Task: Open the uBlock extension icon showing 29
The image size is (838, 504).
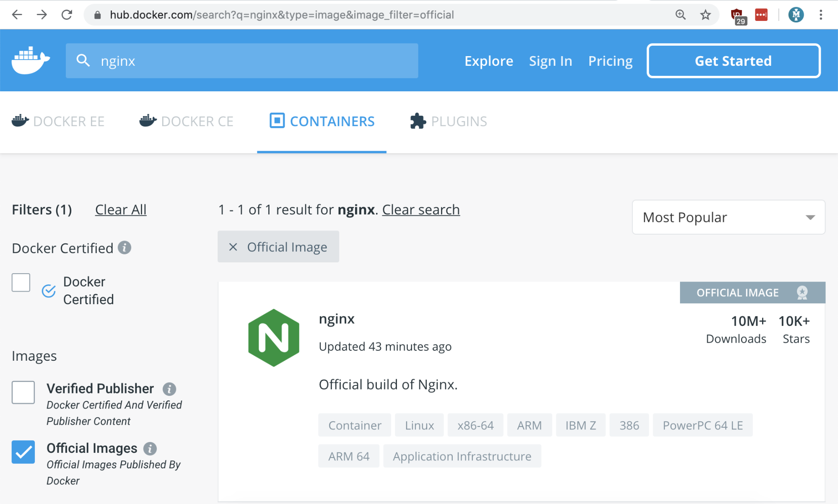Action: click(x=738, y=16)
